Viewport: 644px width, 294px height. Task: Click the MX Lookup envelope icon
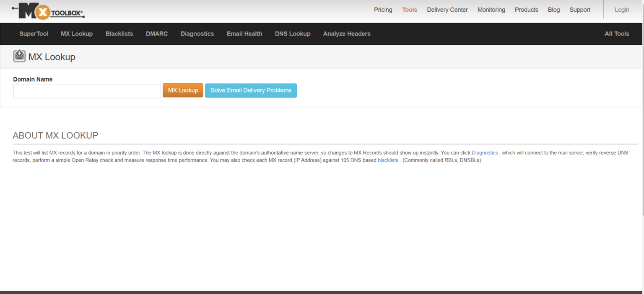(19, 55)
